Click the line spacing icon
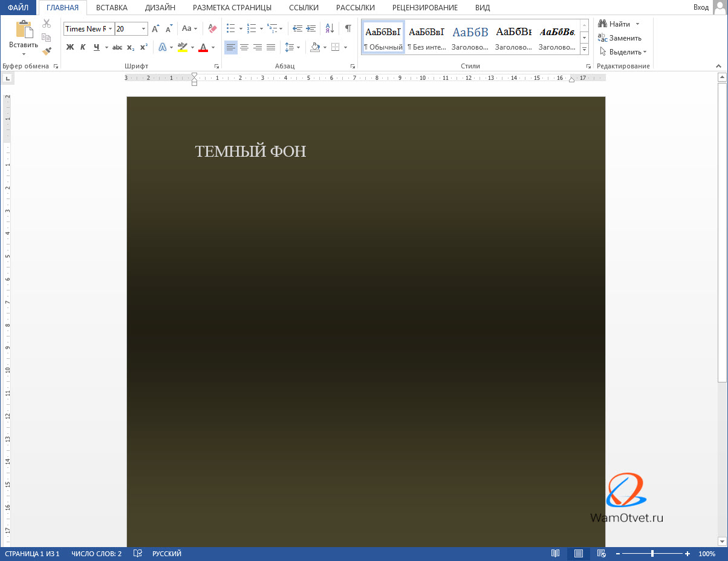Viewport: 728px width, 561px height. 290,47
